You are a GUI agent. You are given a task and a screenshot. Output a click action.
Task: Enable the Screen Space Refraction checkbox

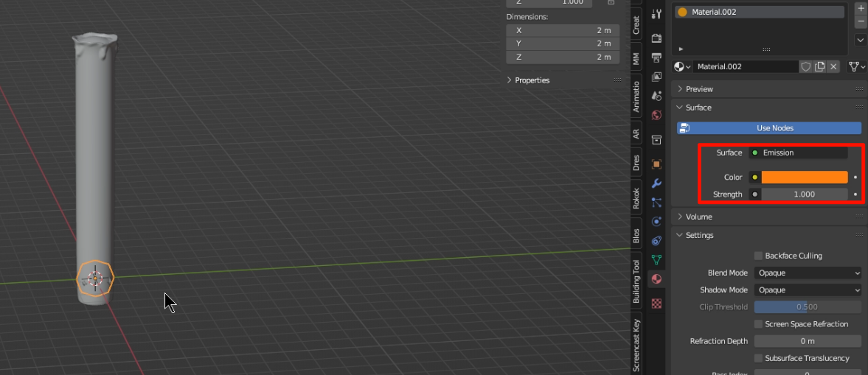tap(758, 323)
